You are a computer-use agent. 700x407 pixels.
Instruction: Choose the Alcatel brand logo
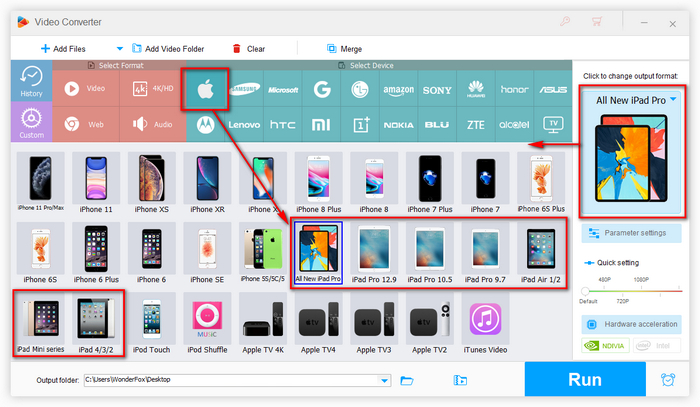(x=514, y=125)
